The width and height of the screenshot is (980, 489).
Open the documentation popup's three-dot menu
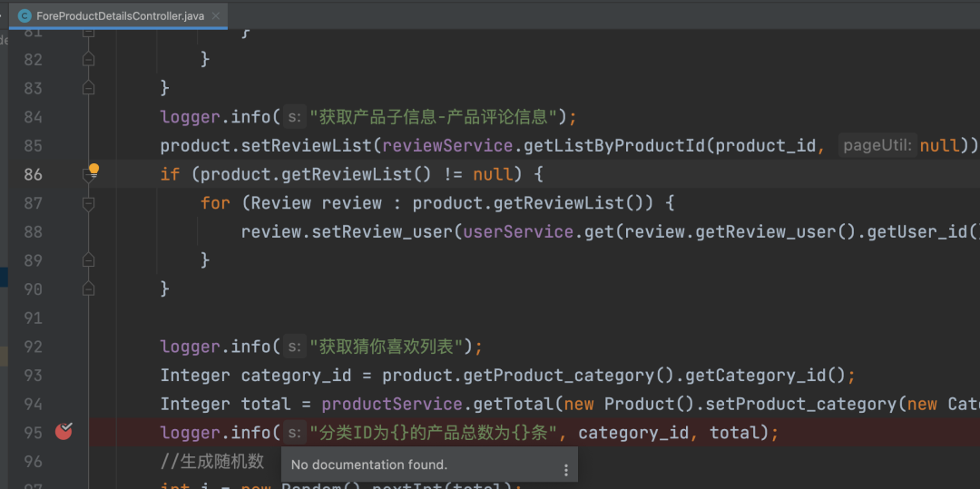pos(566,470)
